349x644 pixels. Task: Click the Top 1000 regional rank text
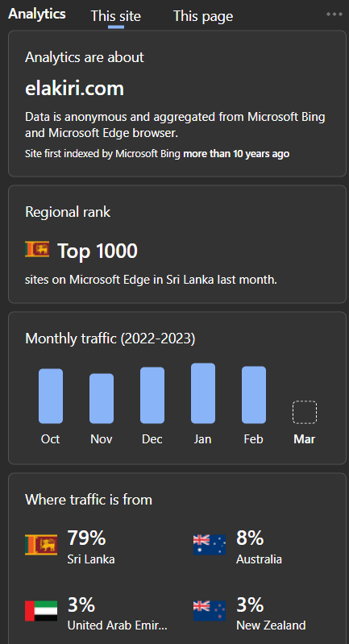pos(98,251)
